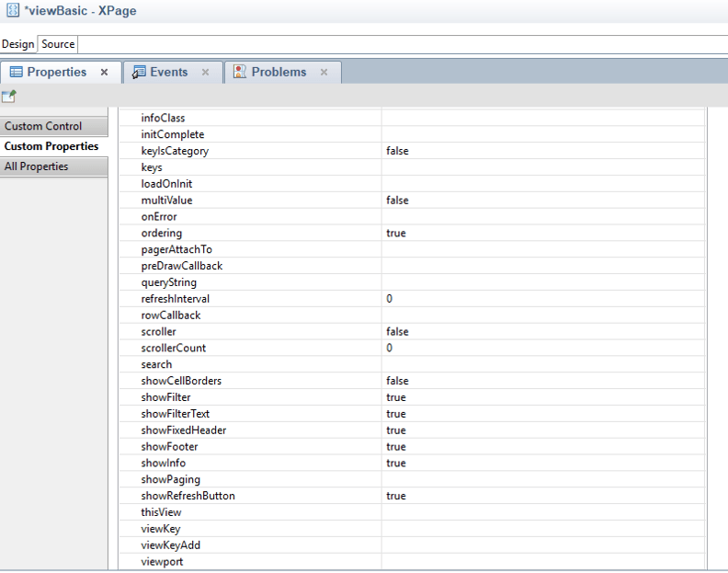This screenshot has height=573, width=728.
Task: Close the Properties tab
Action: [x=104, y=73]
